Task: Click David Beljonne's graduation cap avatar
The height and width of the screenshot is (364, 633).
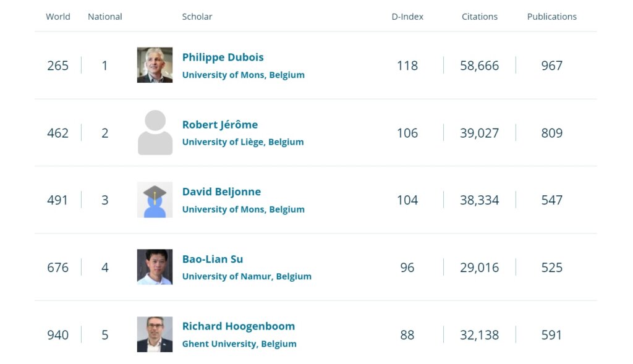Action: [155, 200]
